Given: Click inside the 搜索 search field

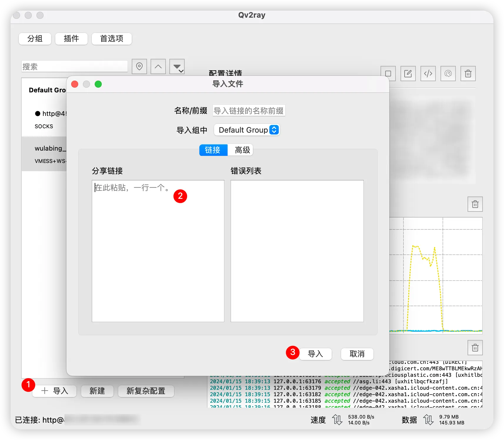Looking at the screenshot, I should pos(74,66).
